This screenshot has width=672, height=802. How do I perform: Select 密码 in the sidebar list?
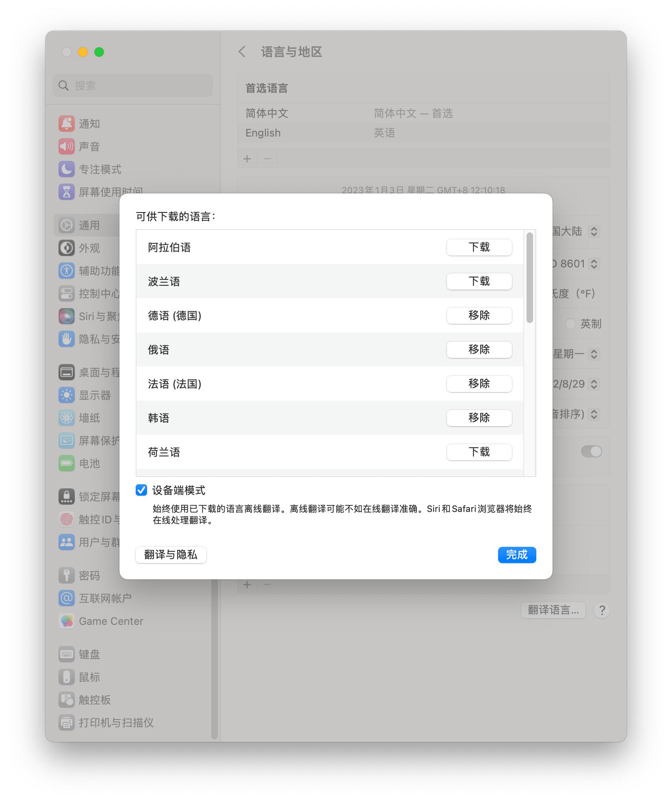89,575
